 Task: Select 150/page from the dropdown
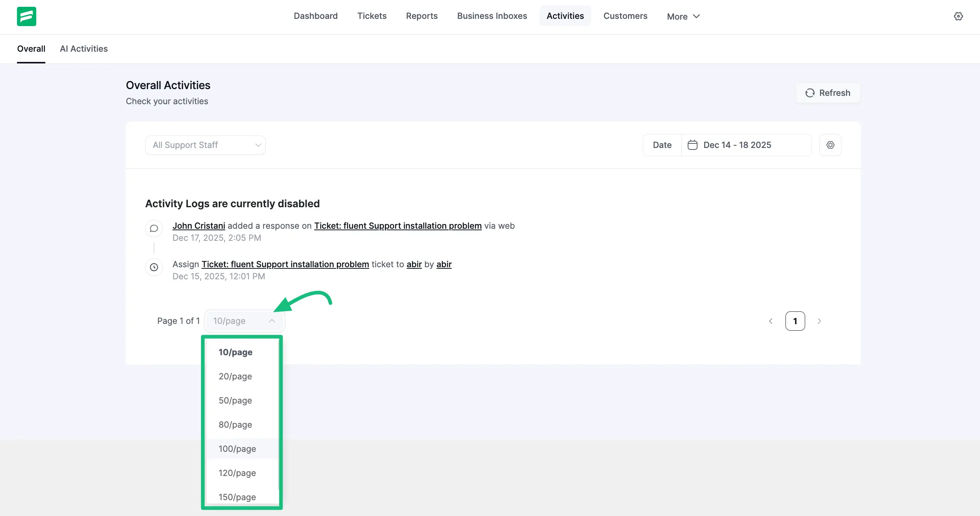coord(237,497)
